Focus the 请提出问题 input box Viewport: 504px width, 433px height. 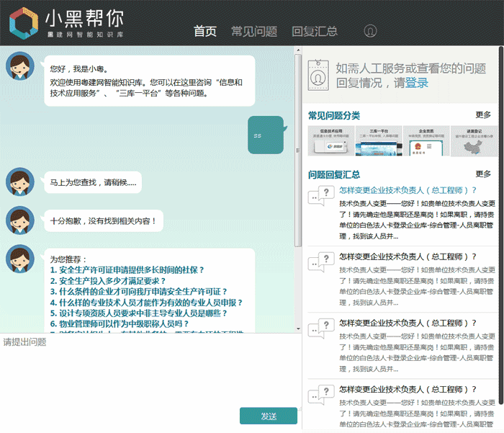150,370
